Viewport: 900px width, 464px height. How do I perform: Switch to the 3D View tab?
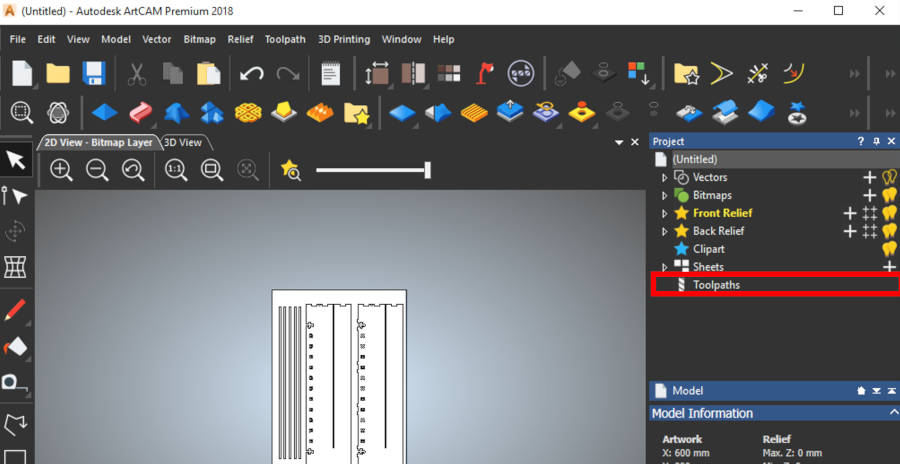[x=183, y=142]
